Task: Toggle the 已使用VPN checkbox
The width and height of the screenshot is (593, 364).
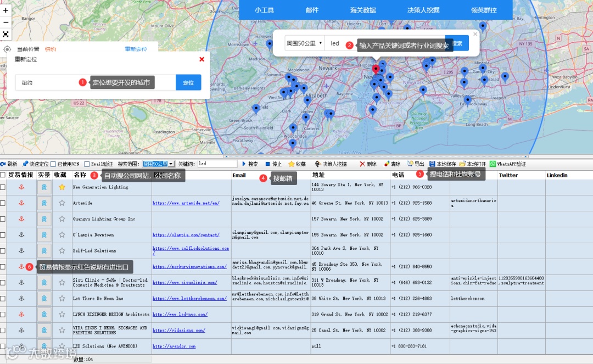Action: coord(53,164)
